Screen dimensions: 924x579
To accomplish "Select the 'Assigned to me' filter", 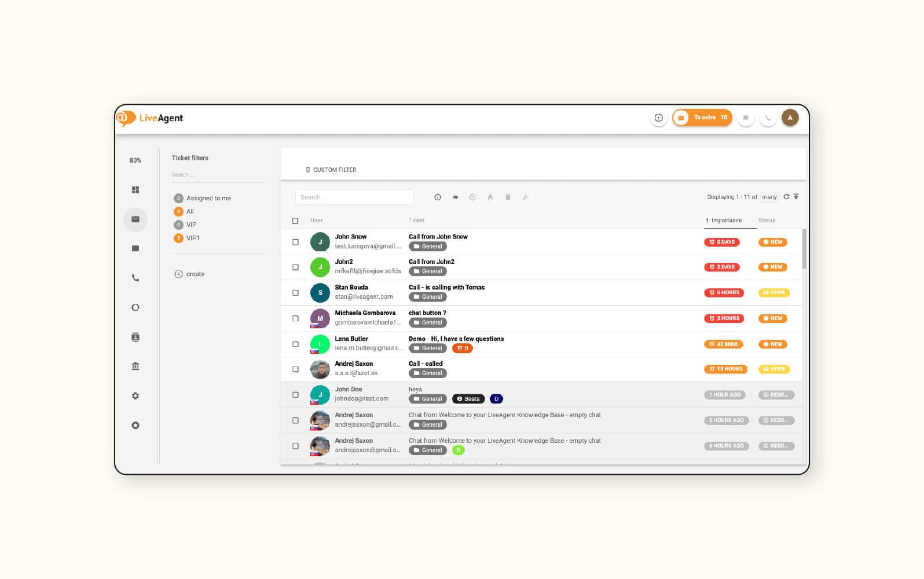I will pos(203,198).
